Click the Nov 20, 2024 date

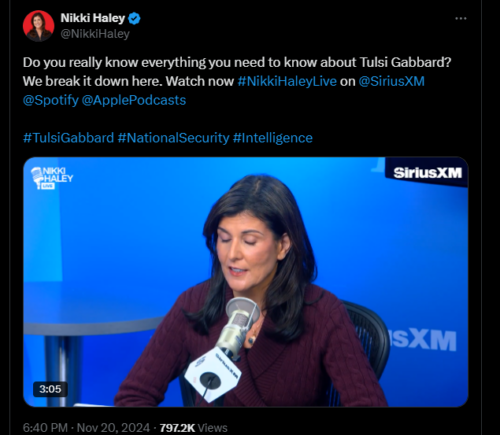(x=113, y=428)
